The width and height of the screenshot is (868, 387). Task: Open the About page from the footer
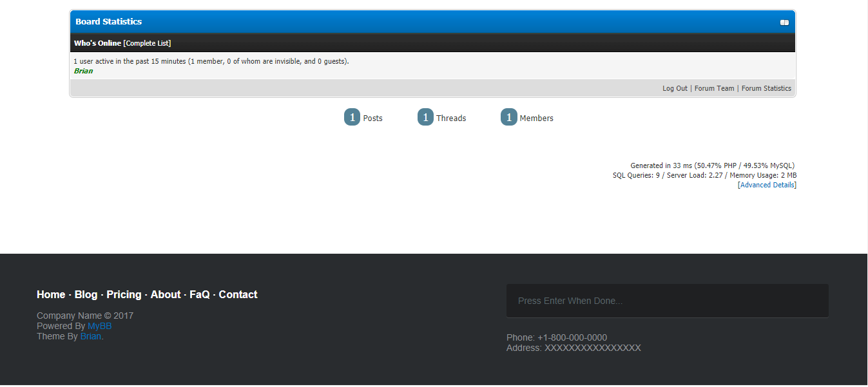166,294
